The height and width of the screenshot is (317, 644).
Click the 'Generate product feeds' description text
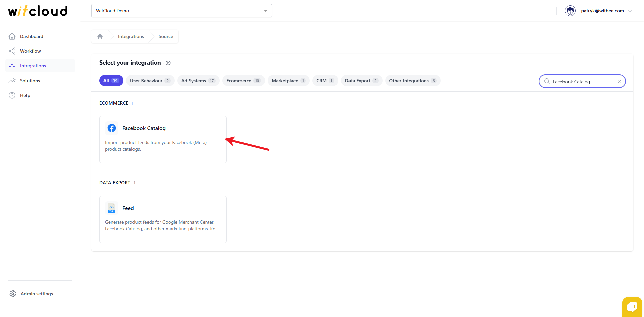162,225
